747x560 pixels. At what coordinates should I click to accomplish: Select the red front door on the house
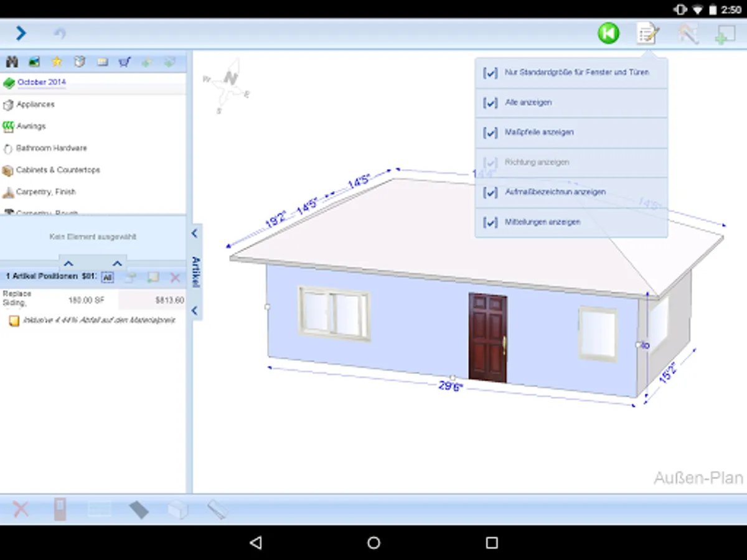click(x=488, y=337)
